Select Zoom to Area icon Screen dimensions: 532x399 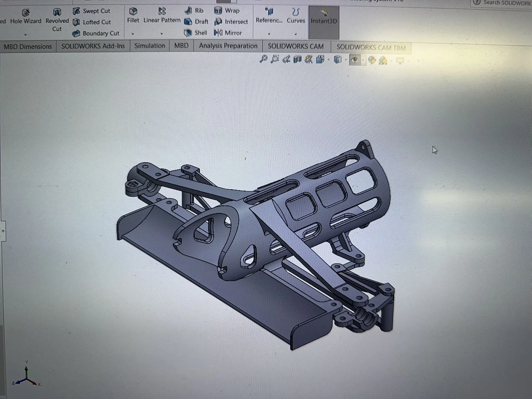pos(275,59)
